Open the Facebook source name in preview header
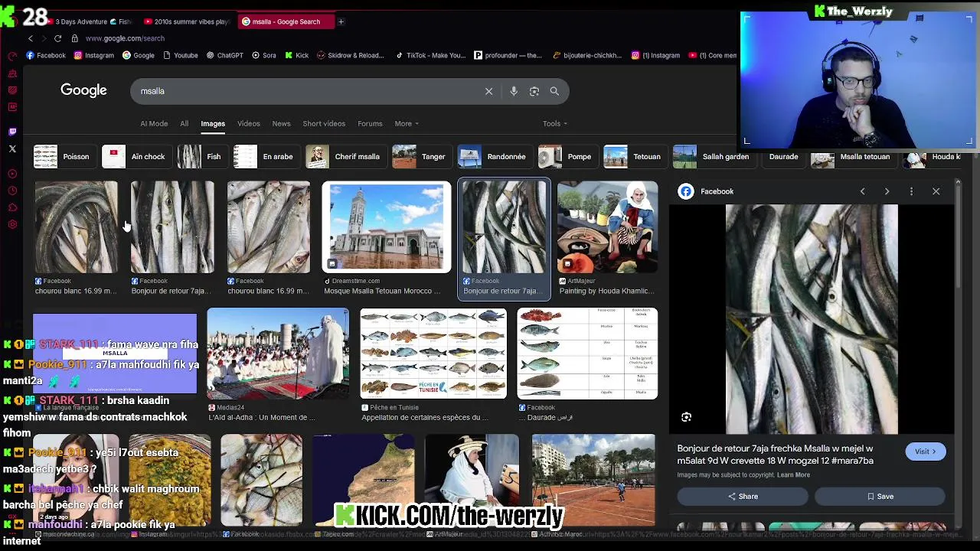980x551 pixels. pos(717,191)
